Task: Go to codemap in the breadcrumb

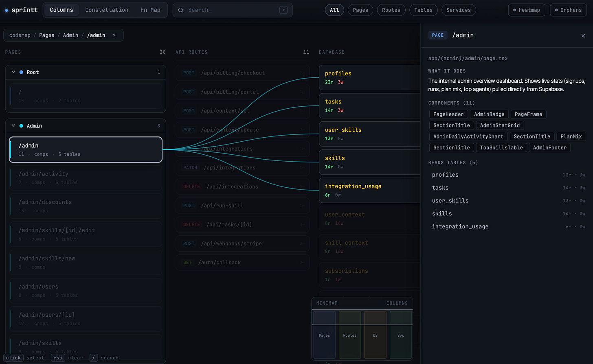Action: [x=20, y=35]
